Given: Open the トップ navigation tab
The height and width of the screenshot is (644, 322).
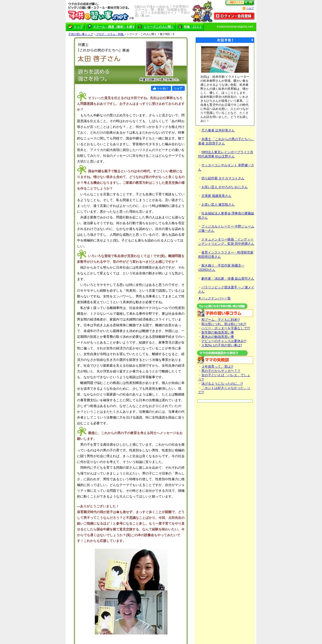Looking at the screenshot, I should [x=76, y=27].
